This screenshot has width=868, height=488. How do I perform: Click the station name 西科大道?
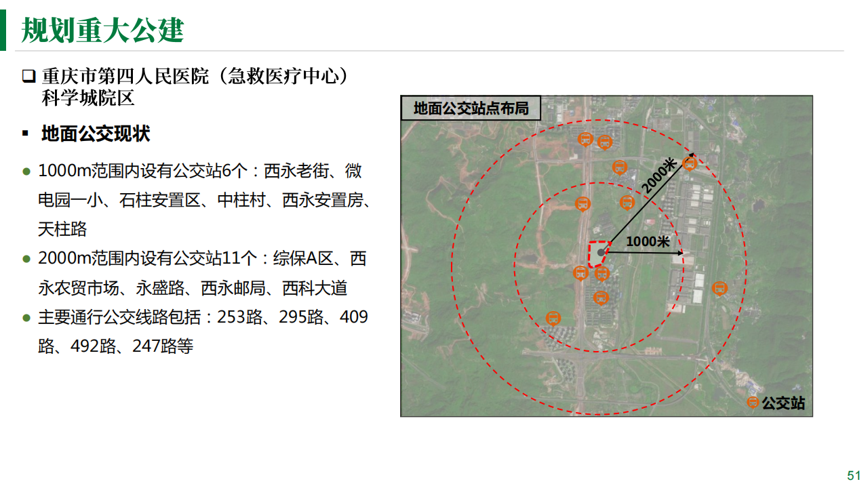[x=315, y=287]
